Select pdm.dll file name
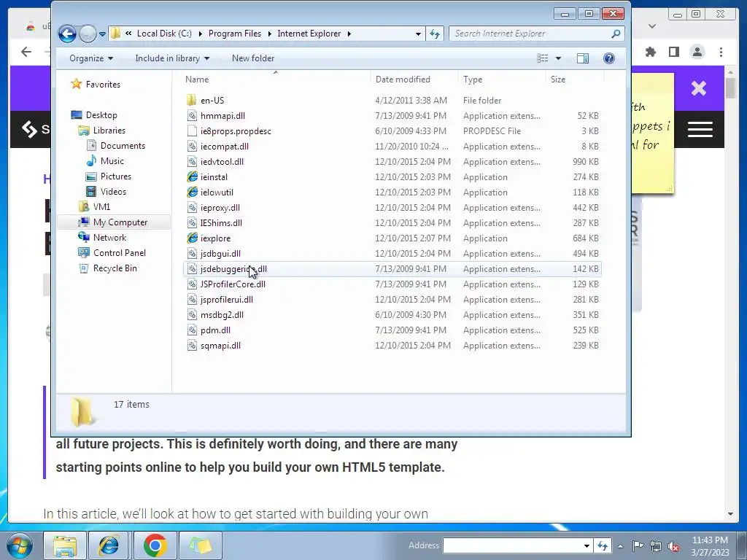 (x=215, y=330)
